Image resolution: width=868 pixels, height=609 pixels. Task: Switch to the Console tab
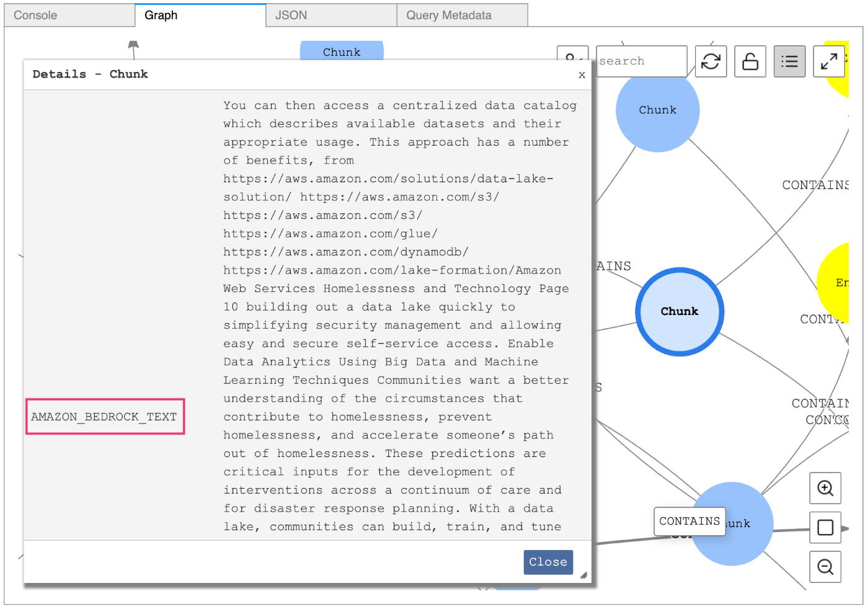click(x=69, y=16)
